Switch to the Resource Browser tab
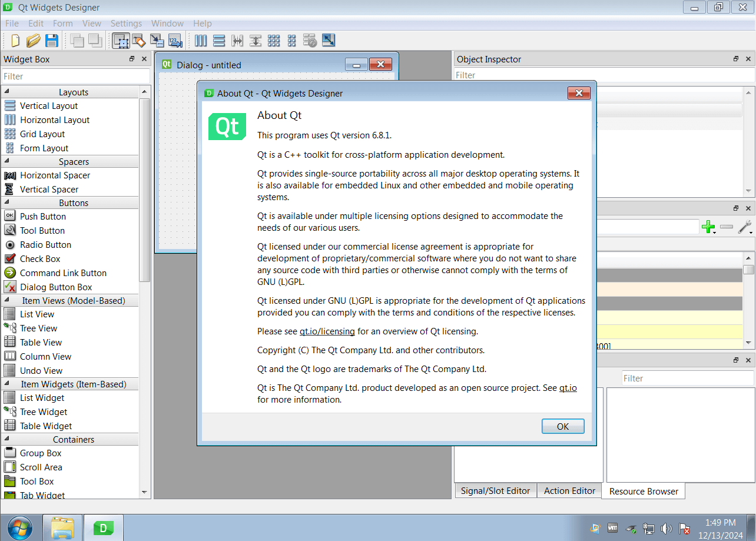This screenshot has width=756, height=541. (644, 492)
